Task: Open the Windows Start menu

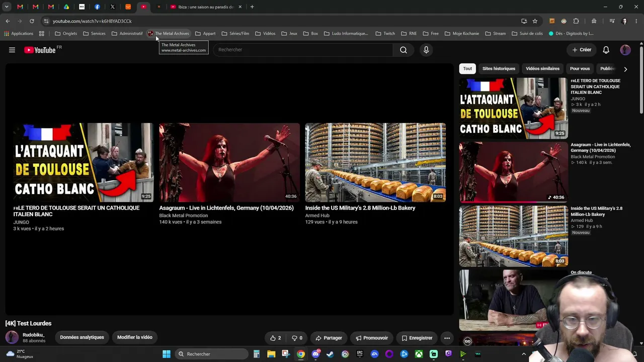Action: (167, 354)
